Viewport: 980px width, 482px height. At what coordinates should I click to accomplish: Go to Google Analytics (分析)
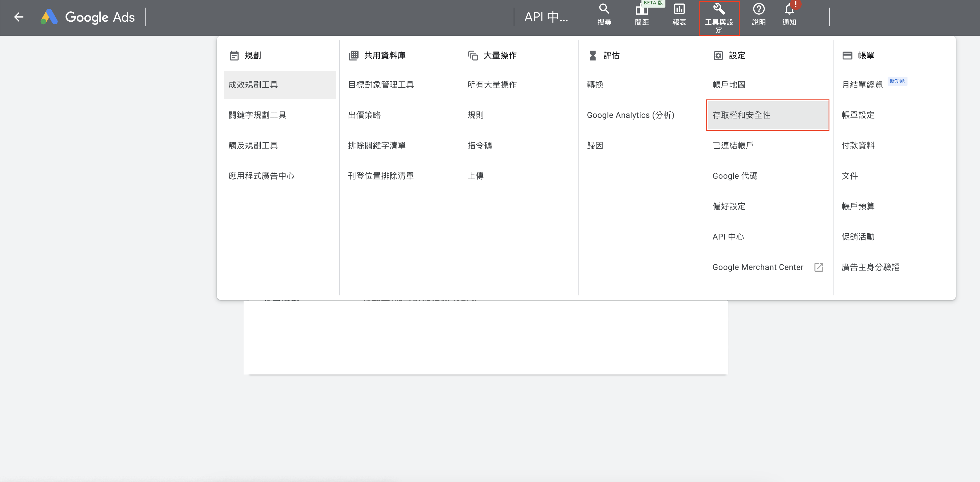pyautogui.click(x=630, y=115)
